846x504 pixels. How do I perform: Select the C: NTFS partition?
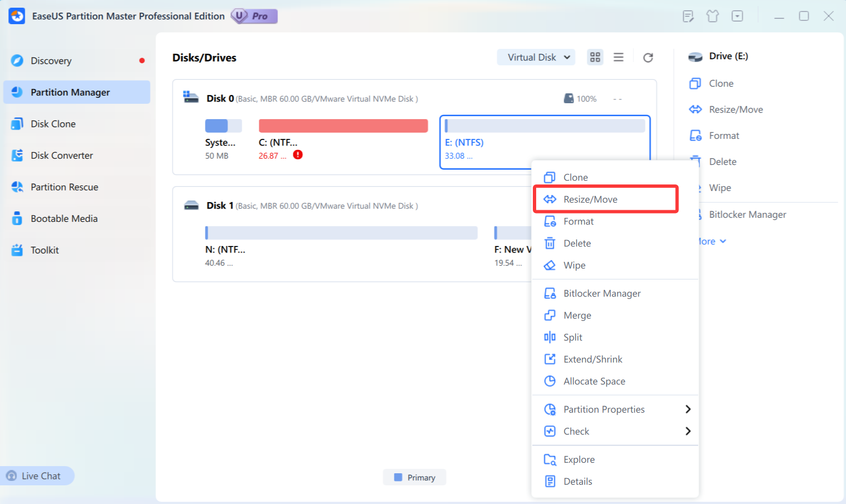(343, 140)
